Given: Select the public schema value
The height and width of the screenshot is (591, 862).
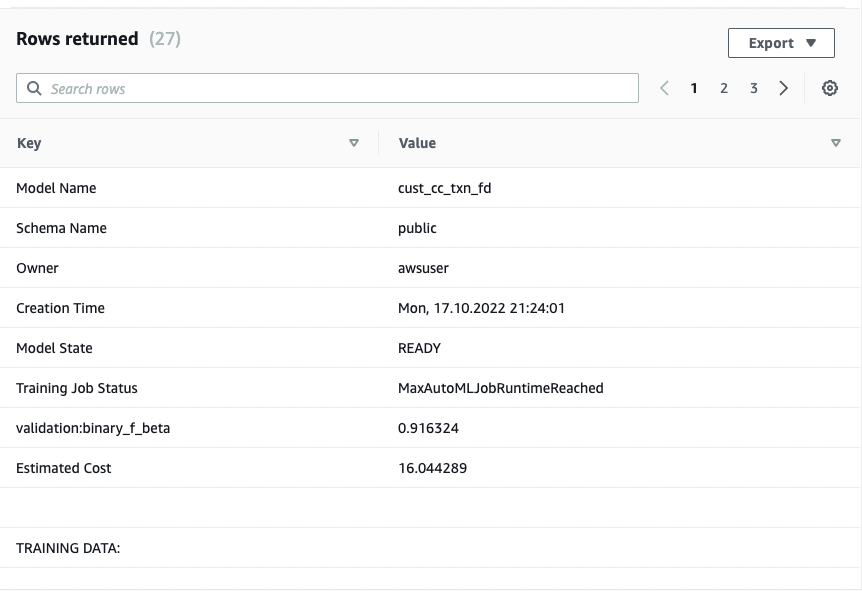Looking at the screenshot, I should tap(417, 228).
